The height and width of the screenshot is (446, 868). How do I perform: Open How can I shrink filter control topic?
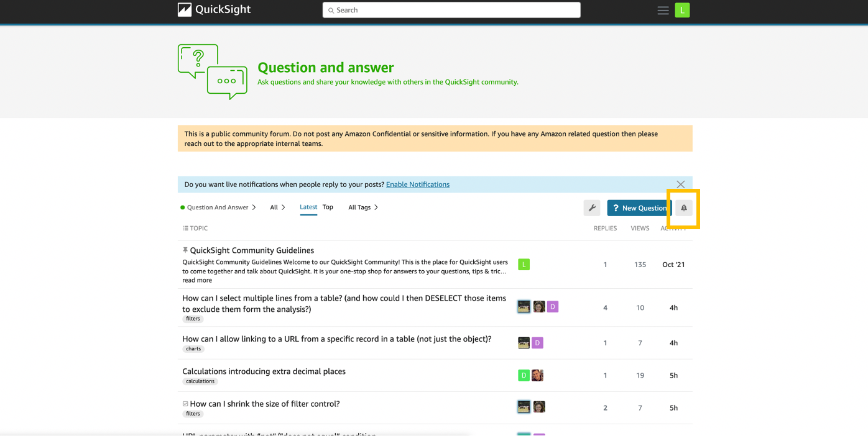point(265,404)
